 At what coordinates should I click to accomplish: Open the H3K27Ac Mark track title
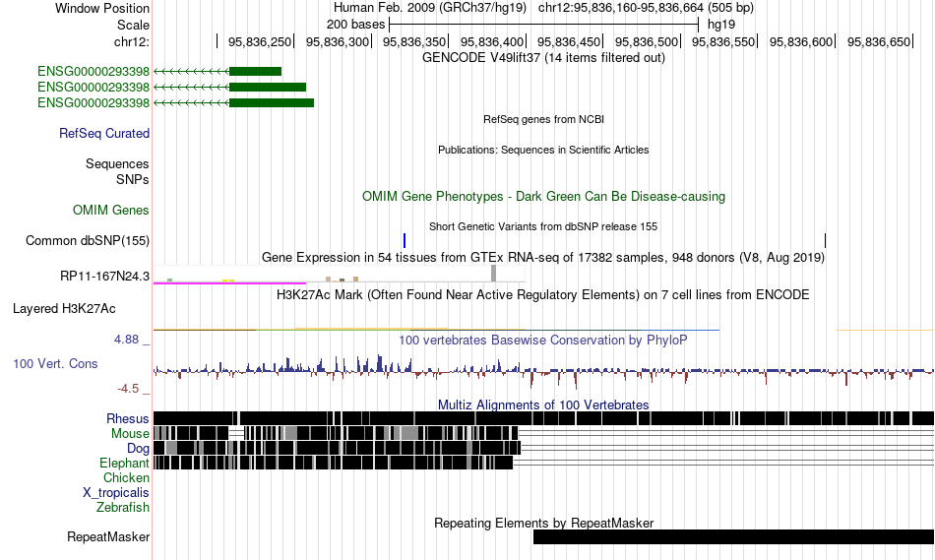(x=543, y=294)
